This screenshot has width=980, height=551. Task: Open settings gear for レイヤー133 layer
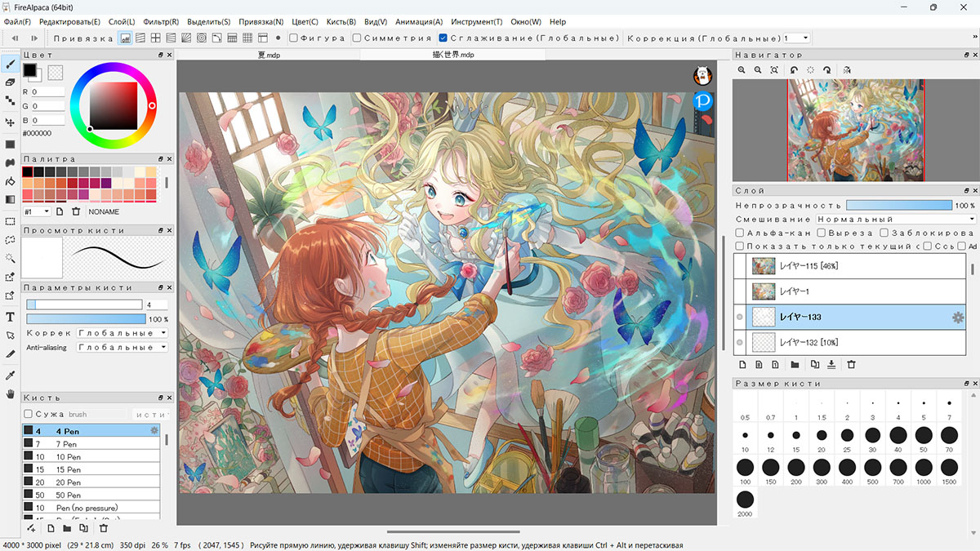959,317
